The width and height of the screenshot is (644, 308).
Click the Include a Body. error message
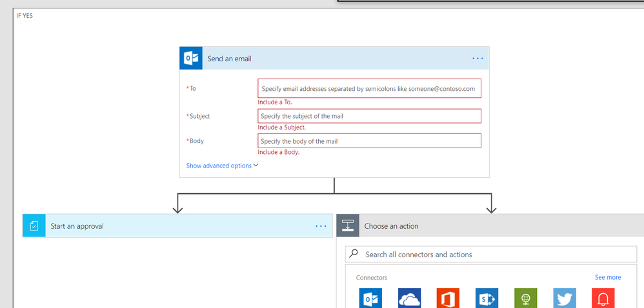point(279,152)
